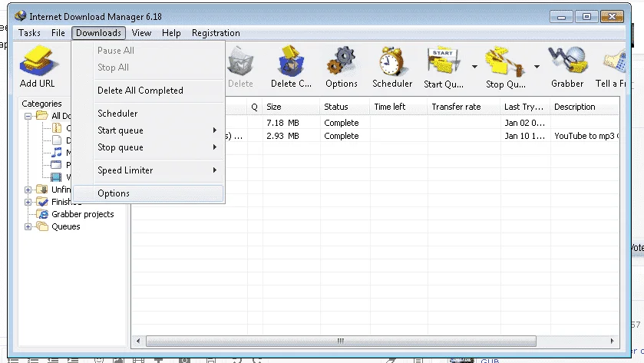Click the scrollbar left arrow

pyautogui.click(x=138, y=341)
